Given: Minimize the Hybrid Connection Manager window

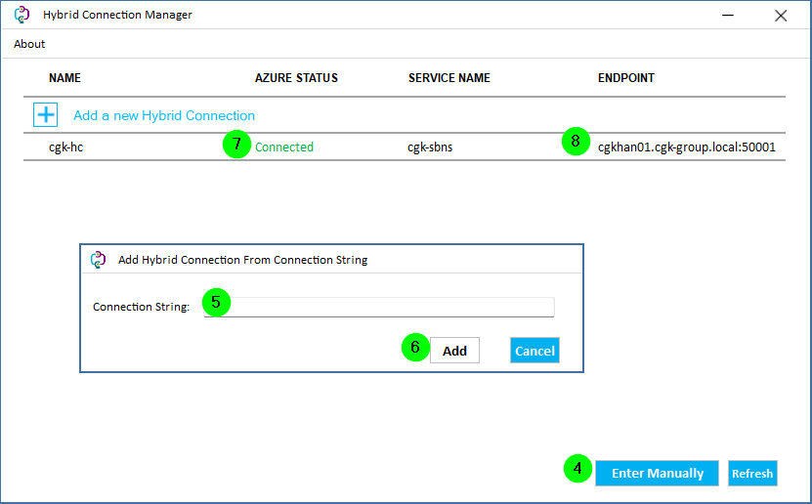Looking at the screenshot, I should pos(728,16).
